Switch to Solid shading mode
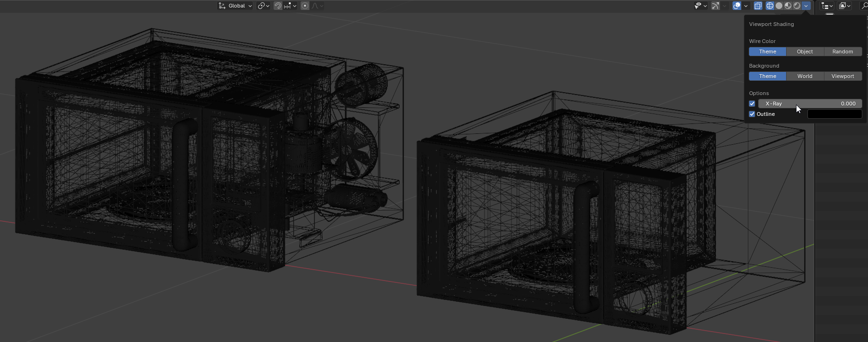The height and width of the screenshot is (342, 868). pos(779,6)
